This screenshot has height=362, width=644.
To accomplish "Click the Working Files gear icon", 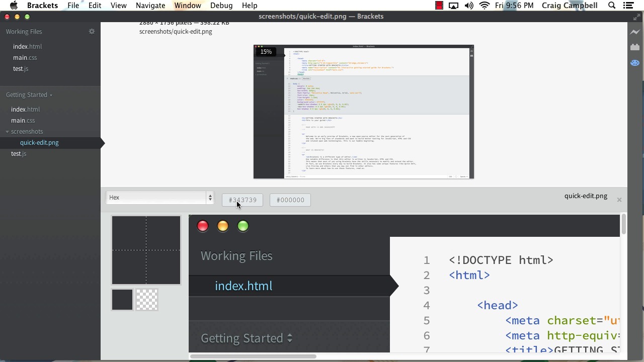I will (x=92, y=31).
